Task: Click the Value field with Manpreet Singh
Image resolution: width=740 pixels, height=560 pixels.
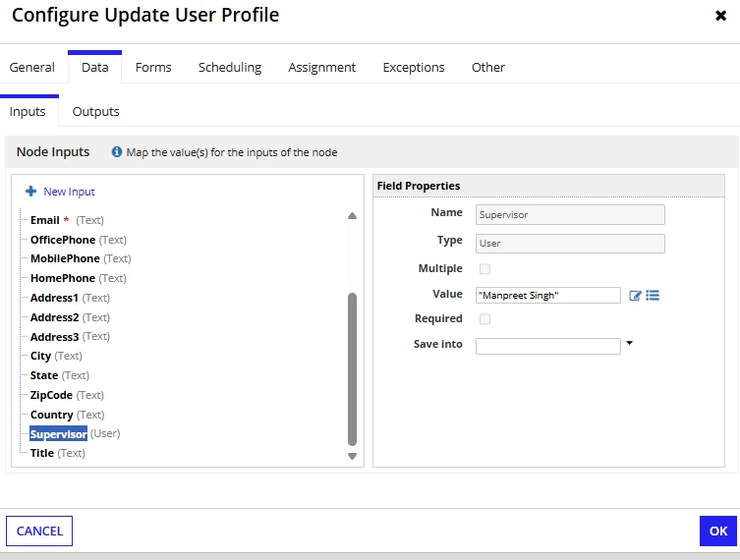Action: click(x=548, y=296)
